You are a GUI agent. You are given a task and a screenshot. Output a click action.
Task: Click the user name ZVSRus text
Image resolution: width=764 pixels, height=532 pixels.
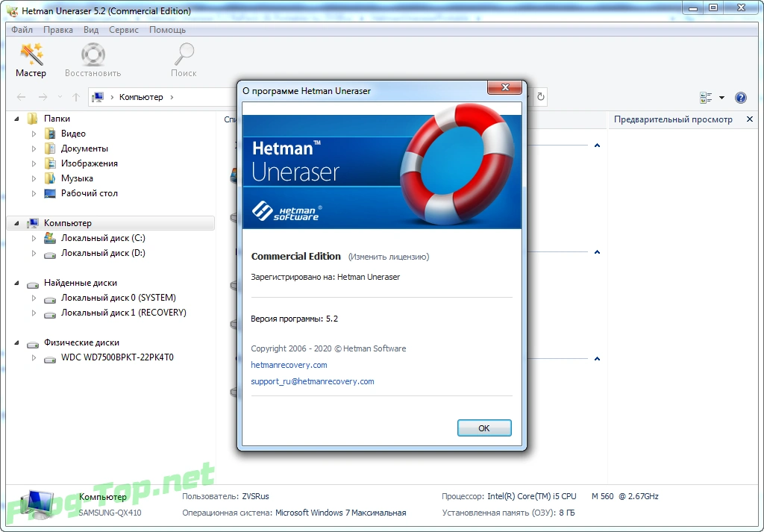click(255, 496)
